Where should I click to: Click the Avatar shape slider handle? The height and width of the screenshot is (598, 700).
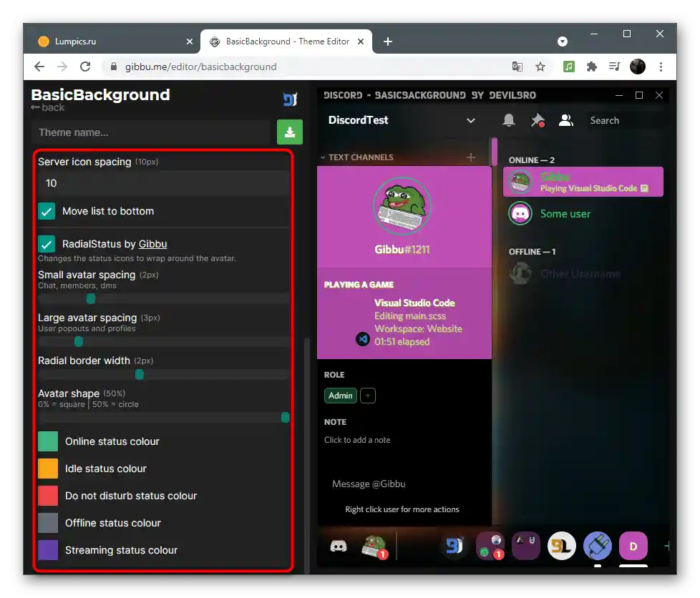pyautogui.click(x=286, y=417)
